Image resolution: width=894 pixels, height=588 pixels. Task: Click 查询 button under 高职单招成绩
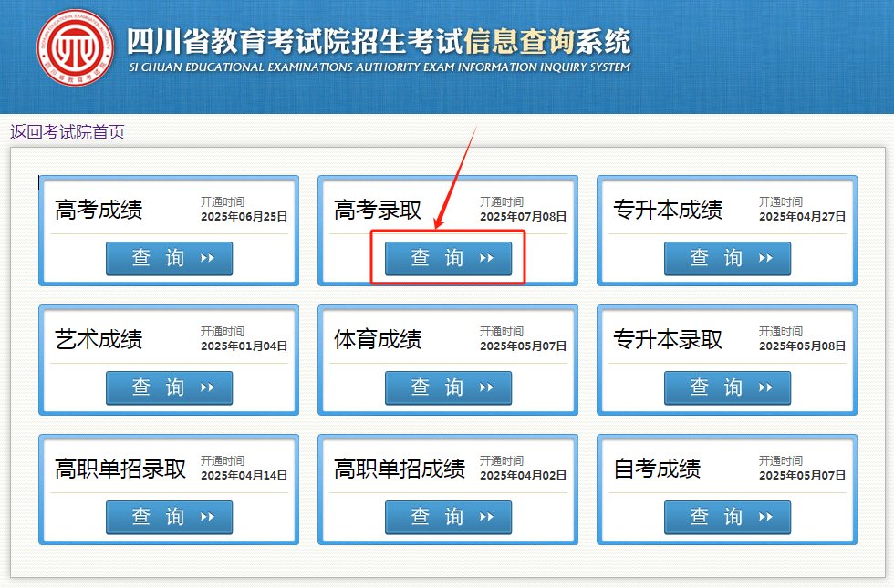[x=448, y=518]
